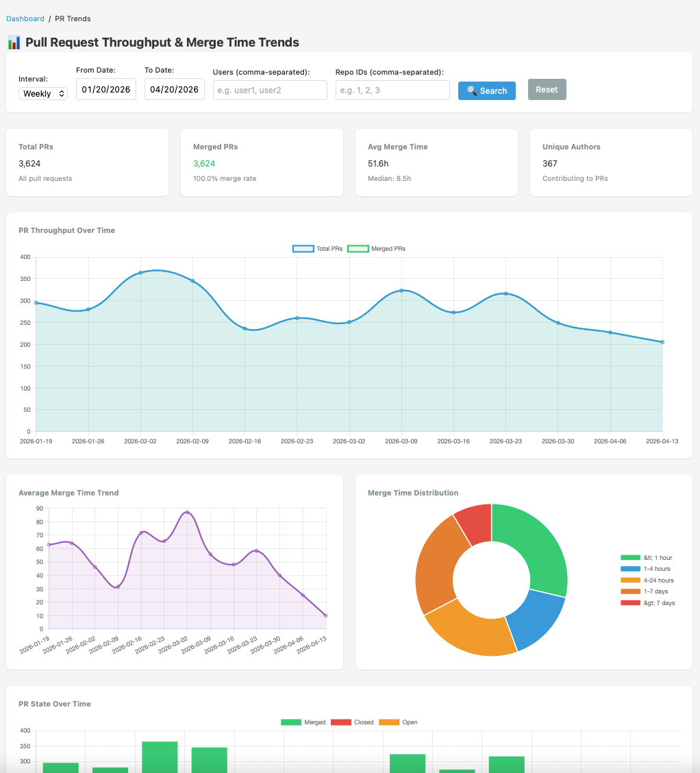Toggle Open legend in PR State chart

(398, 722)
